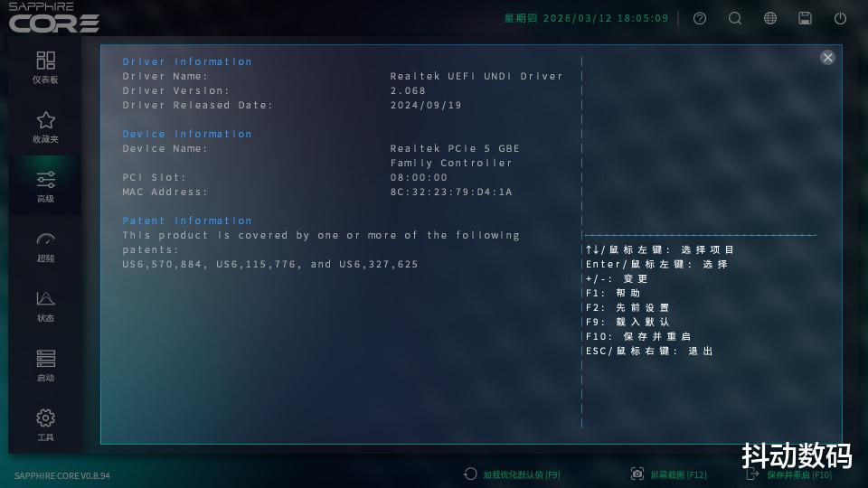Click the Patent Information heading
This screenshot has height=488, width=868.
coord(187,221)
